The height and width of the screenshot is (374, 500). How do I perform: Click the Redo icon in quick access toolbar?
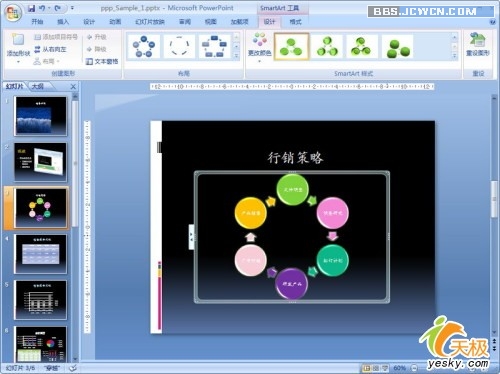(x=57, y=8)
